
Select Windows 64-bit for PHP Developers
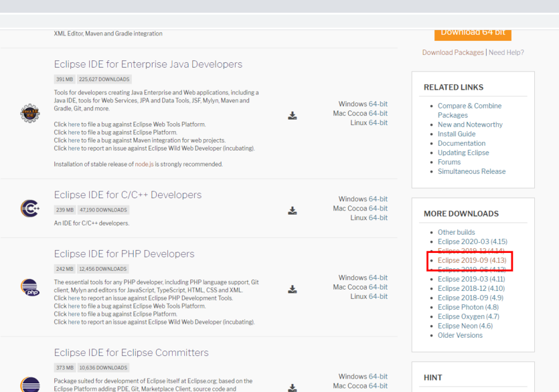pos(378,278)
